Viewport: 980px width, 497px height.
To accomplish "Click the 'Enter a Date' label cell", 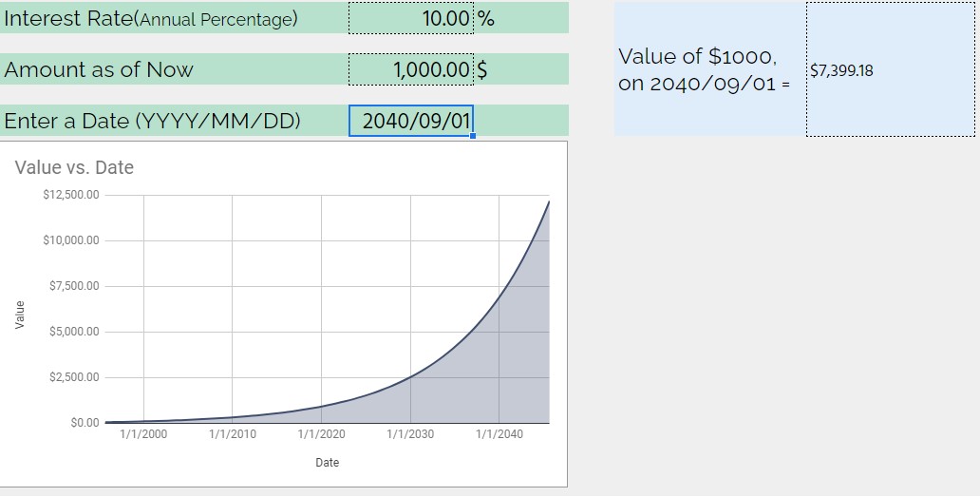I will 175,121.
